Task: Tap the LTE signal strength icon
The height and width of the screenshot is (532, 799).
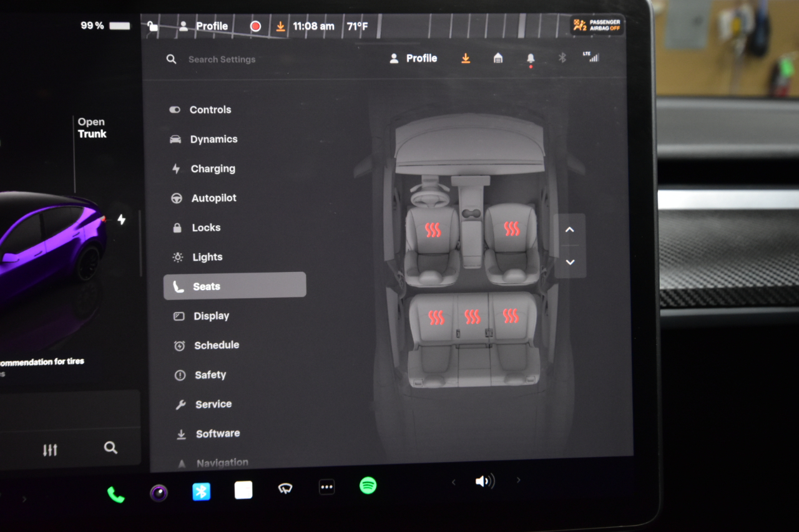Action: [x=591, y=57]
